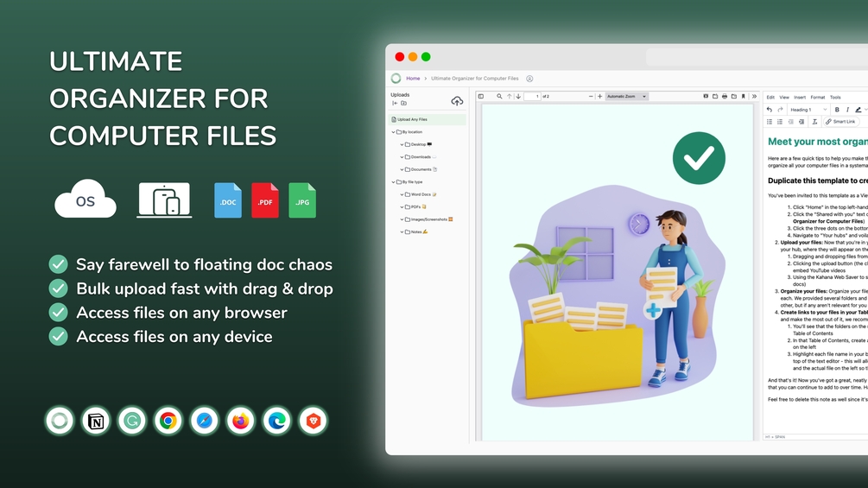Screen dimensions: 868x488
Task: Switch PDF to presentation mode
Action: click(706, 96)
